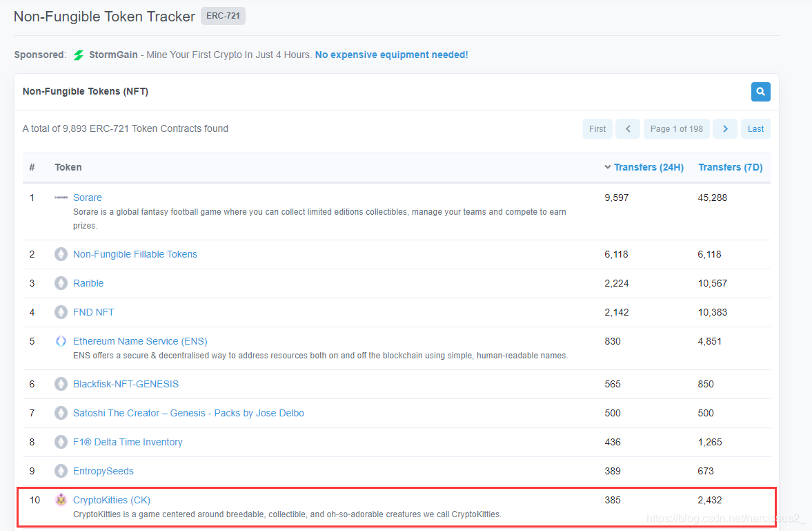
Task: Click the Sorare token logo icon
Action: 61,197
